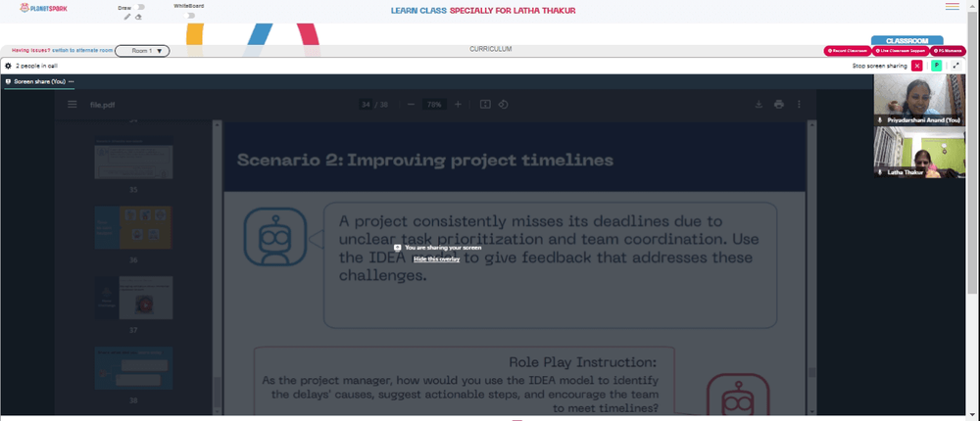
Task: Click the Record Classroom button
Action: pos(848,51)
